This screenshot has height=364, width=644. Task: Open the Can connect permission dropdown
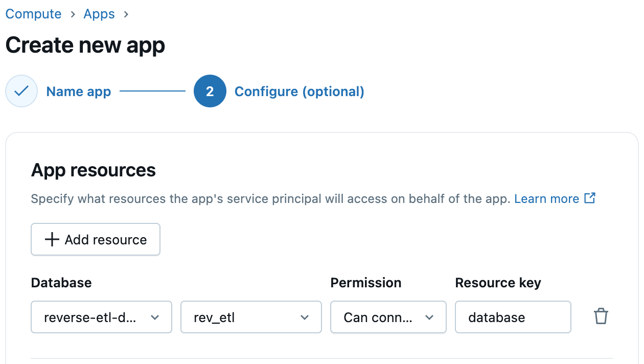click(x=388, y=317)
